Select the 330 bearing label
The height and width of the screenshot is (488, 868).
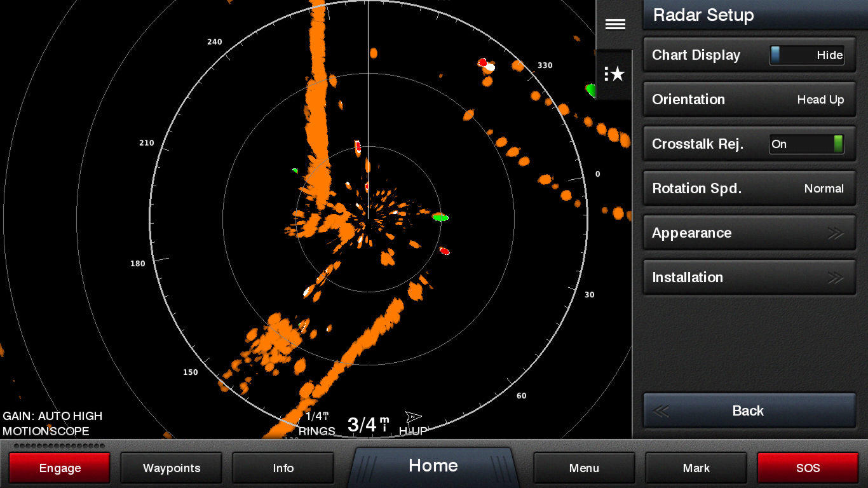tap(545, 65)
